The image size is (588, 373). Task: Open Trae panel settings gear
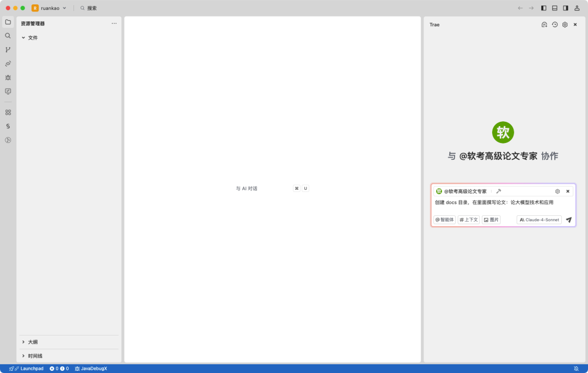point(565,24)
